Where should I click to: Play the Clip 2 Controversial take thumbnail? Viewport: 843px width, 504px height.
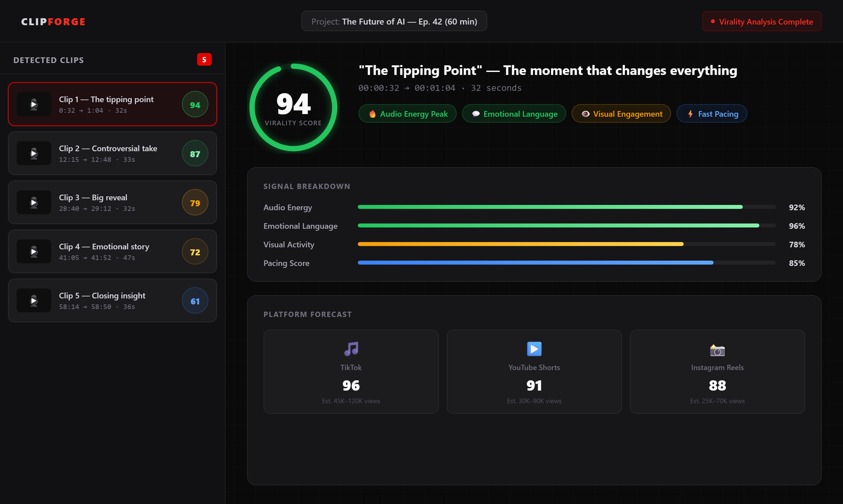coord(34,154)
